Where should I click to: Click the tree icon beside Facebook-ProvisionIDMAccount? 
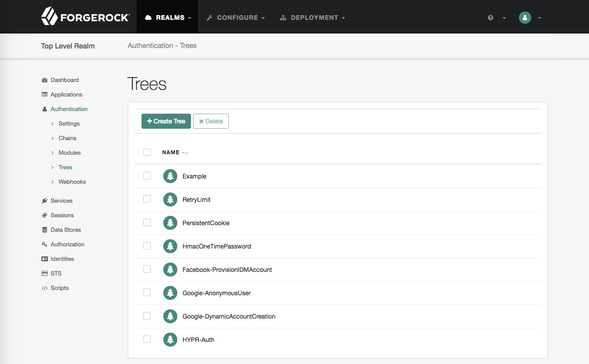(x=170, y=270)
